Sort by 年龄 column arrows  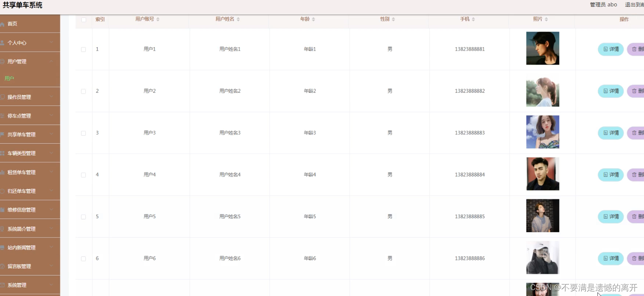313,20
